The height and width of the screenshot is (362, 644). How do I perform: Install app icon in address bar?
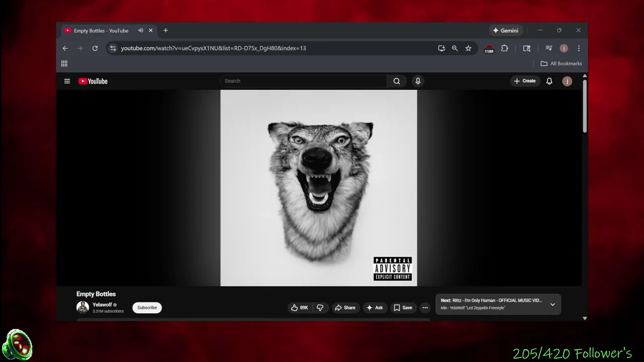(441, 48)
